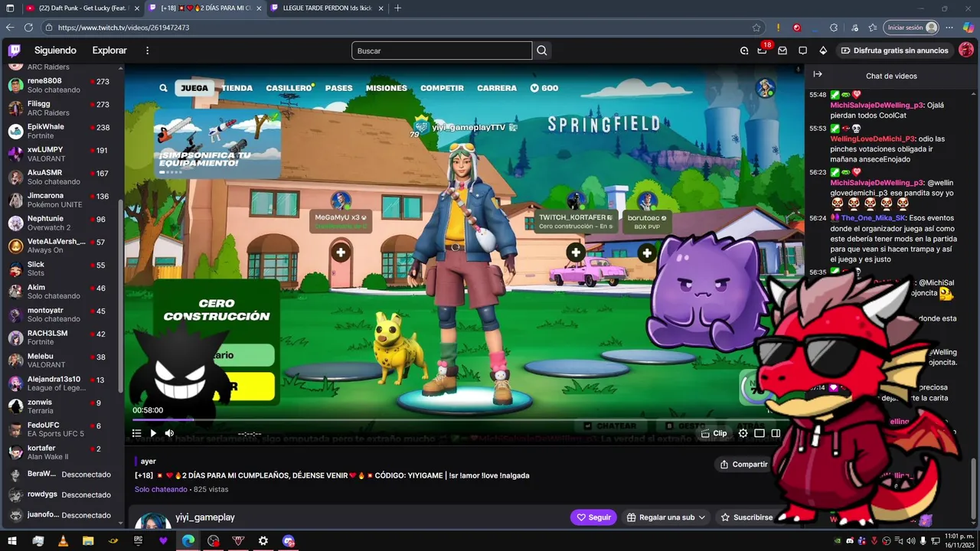This screenshot has width=980, height=551.
Task: Refresh the browser page
Action: point(28,28)
